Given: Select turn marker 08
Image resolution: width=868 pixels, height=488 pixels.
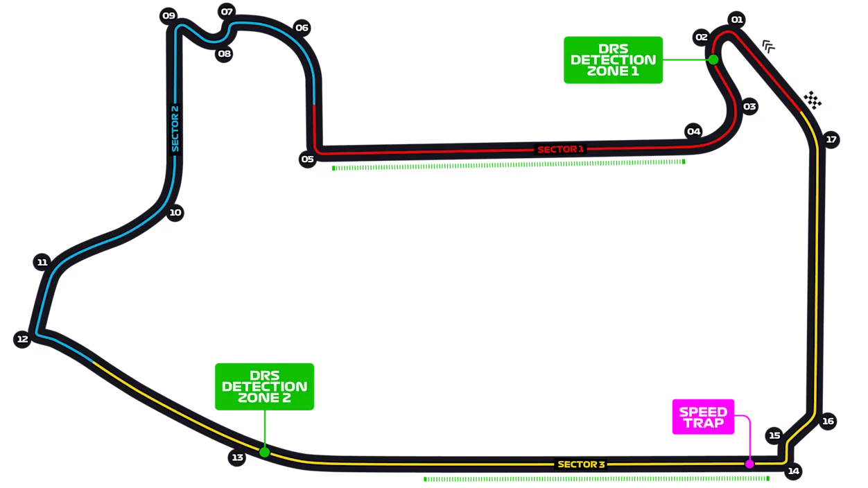Looking at the screenshot, I should click(x=224, y=53).
